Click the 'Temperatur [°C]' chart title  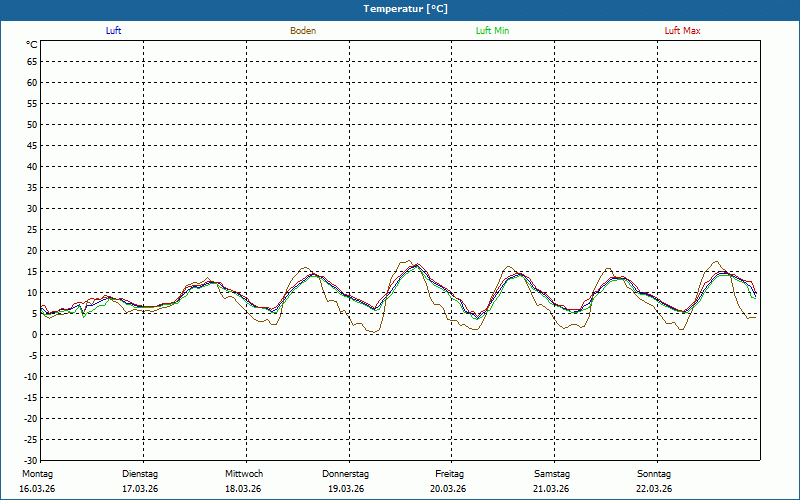click(406, 9)
